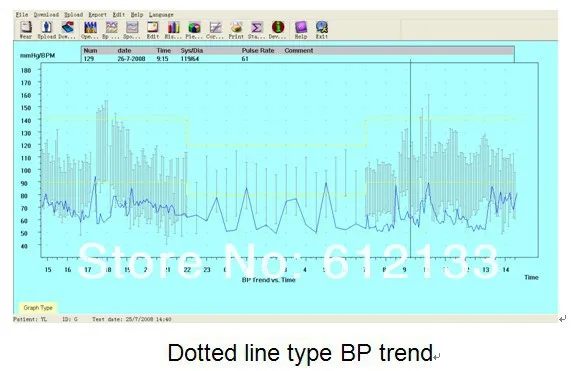The width and height of the screenshot is (577, 371).
Task: Open the Upload menu
Action: coord(74,15)
